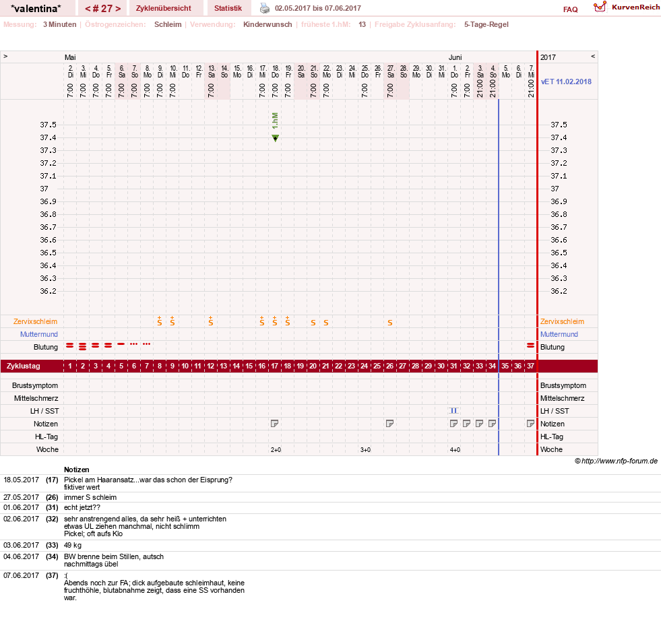Image resolution: width=661 pixels, height=644 pixels.
Task: Click the note text '49 kg'
Action: click(73, 545)
